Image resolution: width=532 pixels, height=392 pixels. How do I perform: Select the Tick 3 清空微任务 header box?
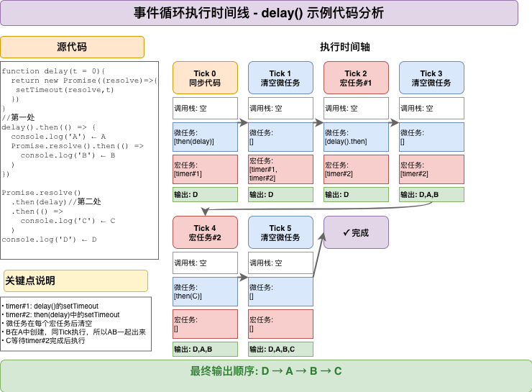click(x=431, y=78)
